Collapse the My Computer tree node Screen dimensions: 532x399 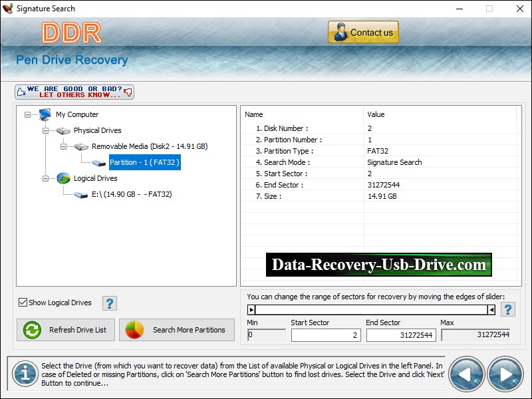coord(27,114)
